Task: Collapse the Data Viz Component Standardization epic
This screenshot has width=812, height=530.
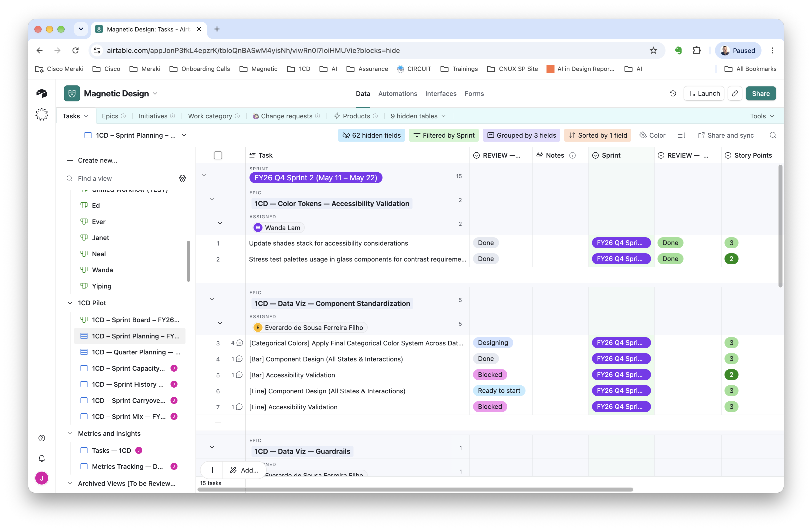Action: coord(212,299)
